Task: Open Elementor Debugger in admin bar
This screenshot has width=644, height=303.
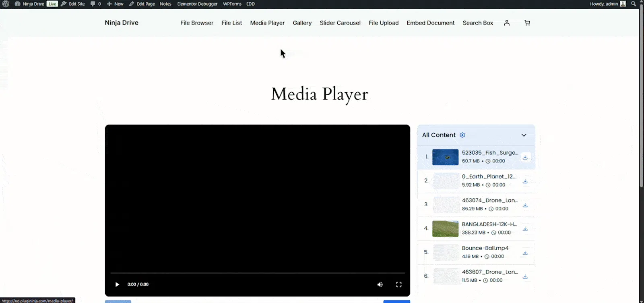Action: click(x=197, y=4)
